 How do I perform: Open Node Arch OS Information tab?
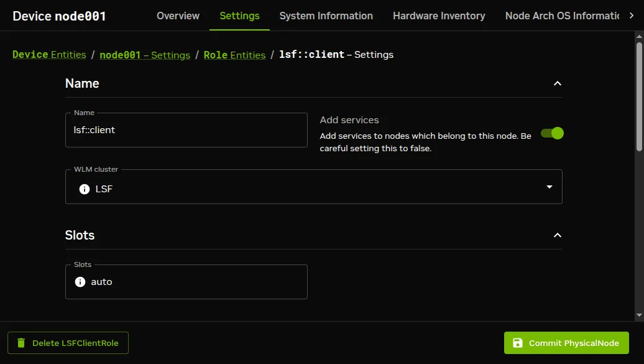(562, 16)
